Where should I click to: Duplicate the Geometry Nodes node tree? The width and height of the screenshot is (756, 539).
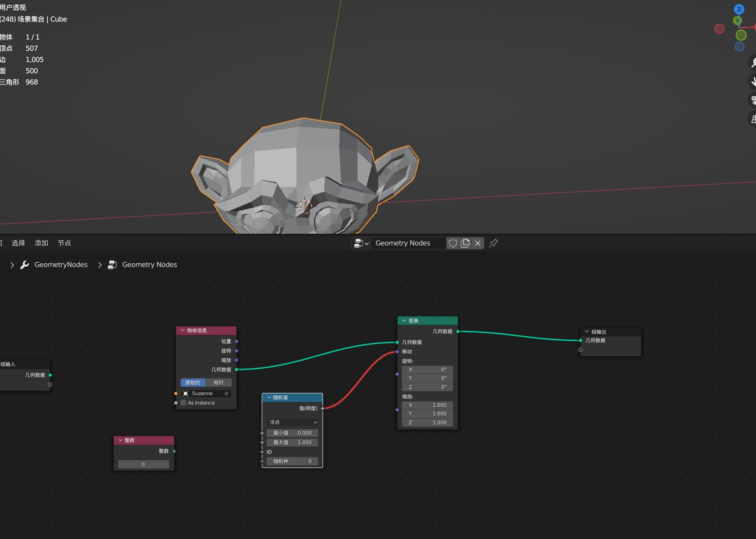click(x=465, y=243)
